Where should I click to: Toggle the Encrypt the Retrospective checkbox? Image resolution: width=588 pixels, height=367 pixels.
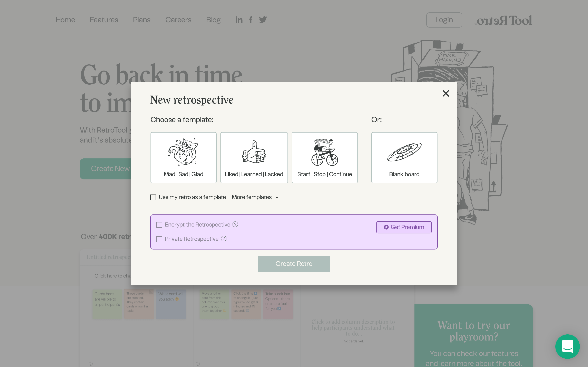[160, 224]
